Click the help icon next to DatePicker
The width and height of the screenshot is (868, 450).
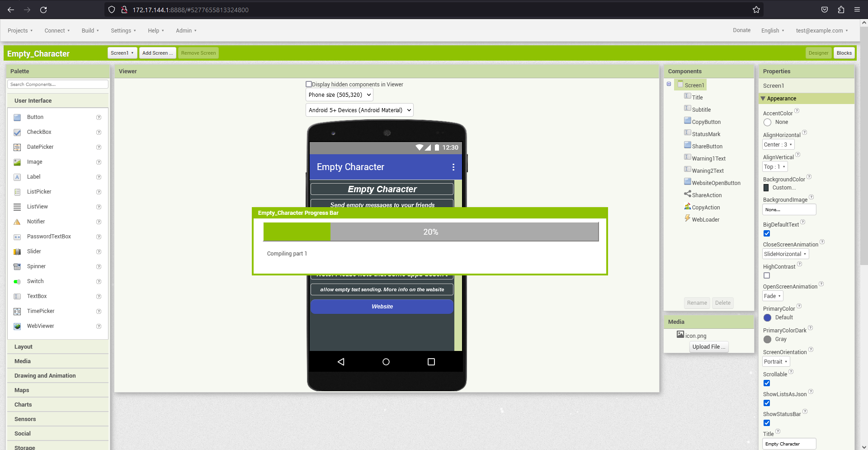[x=99, y=147]
